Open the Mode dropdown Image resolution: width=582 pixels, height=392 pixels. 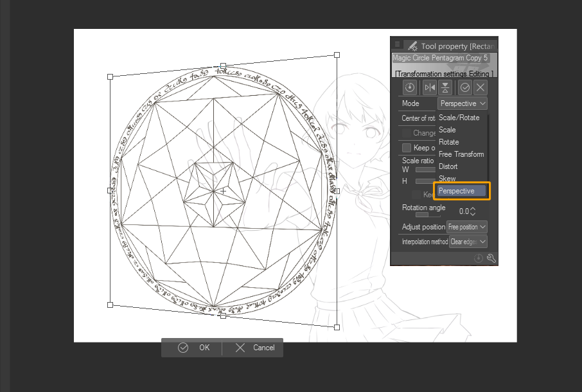pos(462,103)
